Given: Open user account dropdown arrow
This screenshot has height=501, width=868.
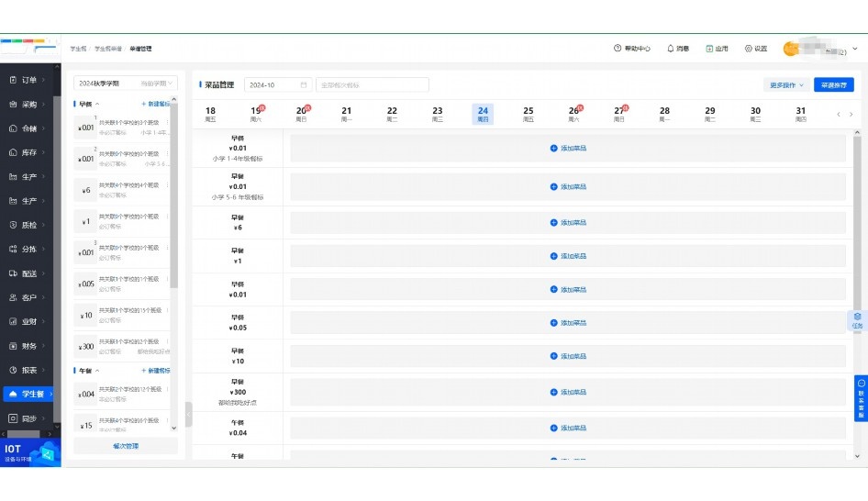Looking at the screenshot, I should [854, 49].
